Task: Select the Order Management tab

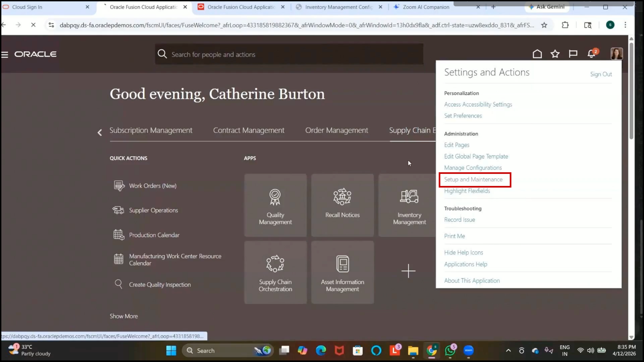Action: point(336,130)
